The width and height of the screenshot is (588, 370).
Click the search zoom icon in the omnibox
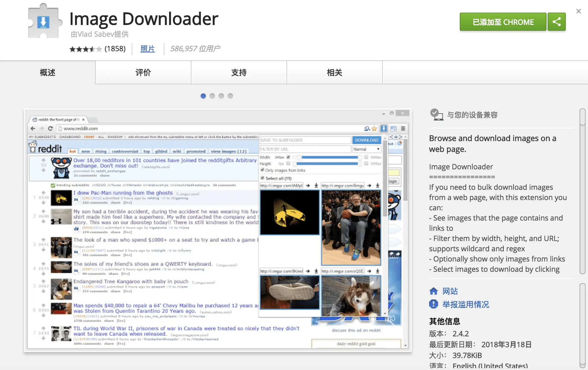click(367, 129)
